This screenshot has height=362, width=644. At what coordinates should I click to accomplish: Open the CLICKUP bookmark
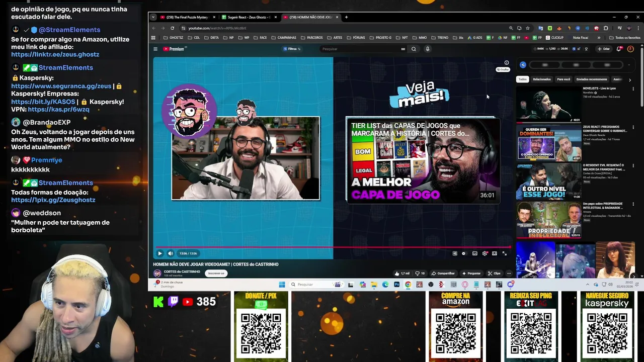(554, 38)
